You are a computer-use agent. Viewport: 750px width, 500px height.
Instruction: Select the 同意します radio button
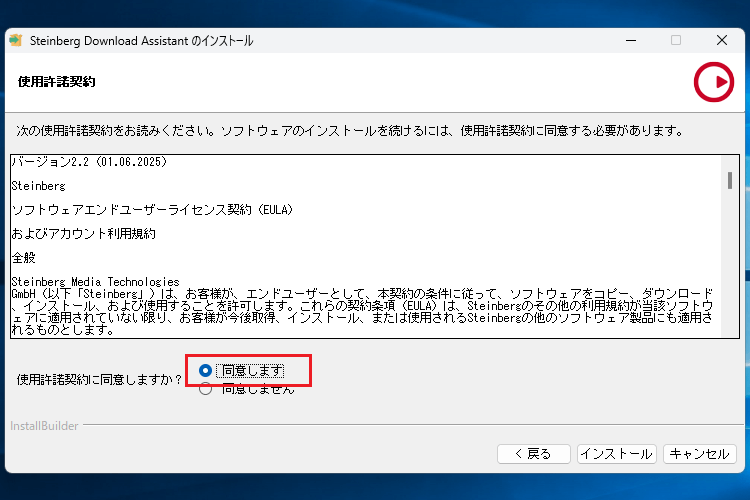(205, 370)
